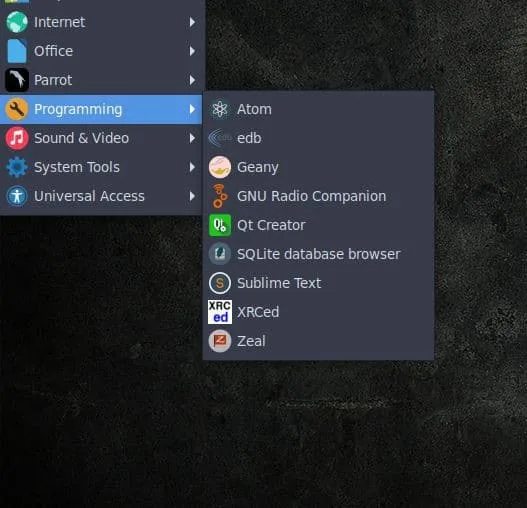Viewport: 527px width, 508px height.
Task: Launch Geany from the submenu
Action: (x=319, y=167)
